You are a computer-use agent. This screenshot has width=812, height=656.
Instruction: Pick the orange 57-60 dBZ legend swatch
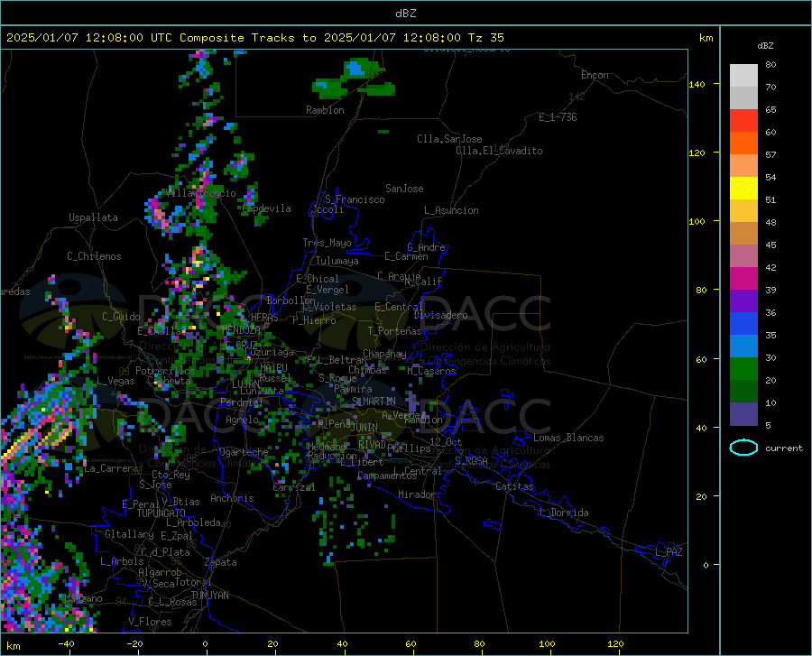(743, 143)
